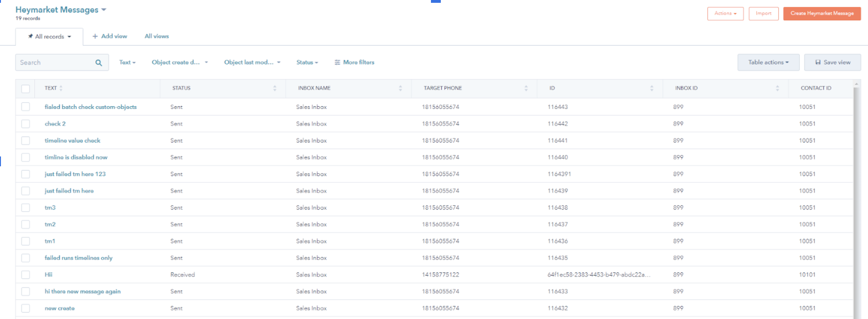The image size is (868, 319).
Task: Expand the Status filter dropdown
Action: click(307, 62)
